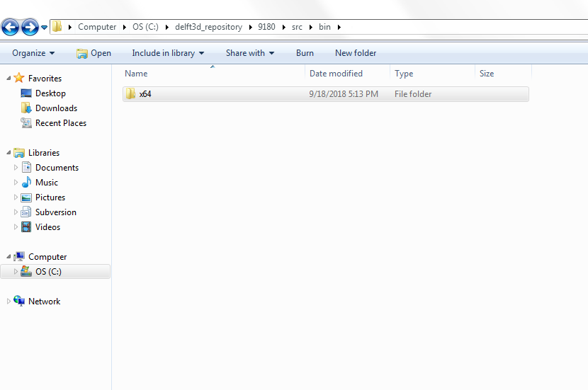588x390 pixels.
Task: Select Network in the navigation pane
Action: [x=44, y=302]
